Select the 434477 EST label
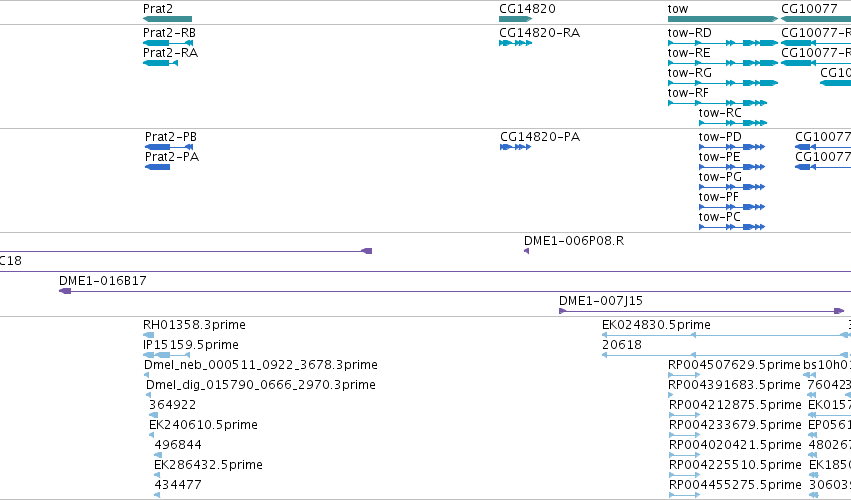This screenshot has height=500, width=851. [178, 485]
